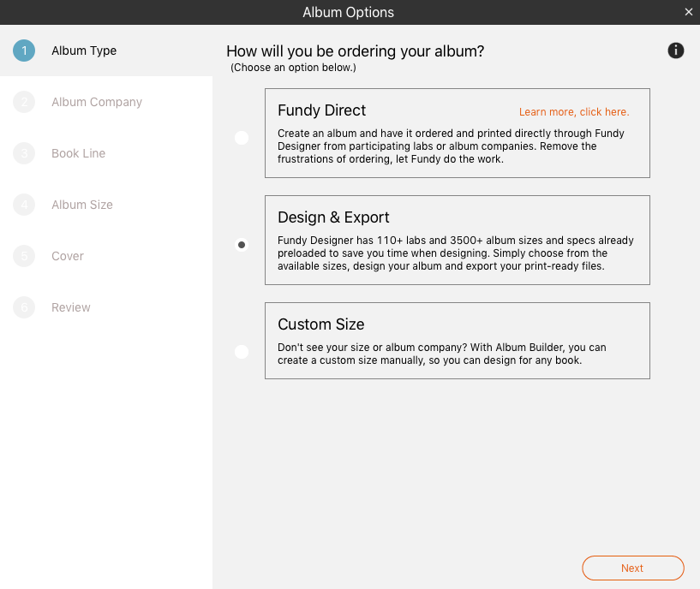Click step 3 number circle
700x589 pixels.
tap(24, 153)
